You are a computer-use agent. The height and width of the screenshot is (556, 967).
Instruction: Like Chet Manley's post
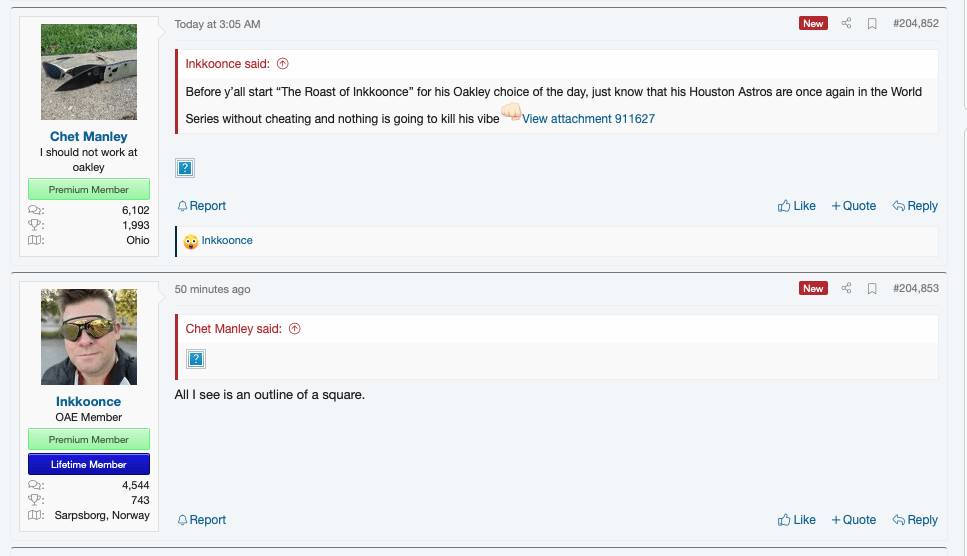click(x=797, y=206)
